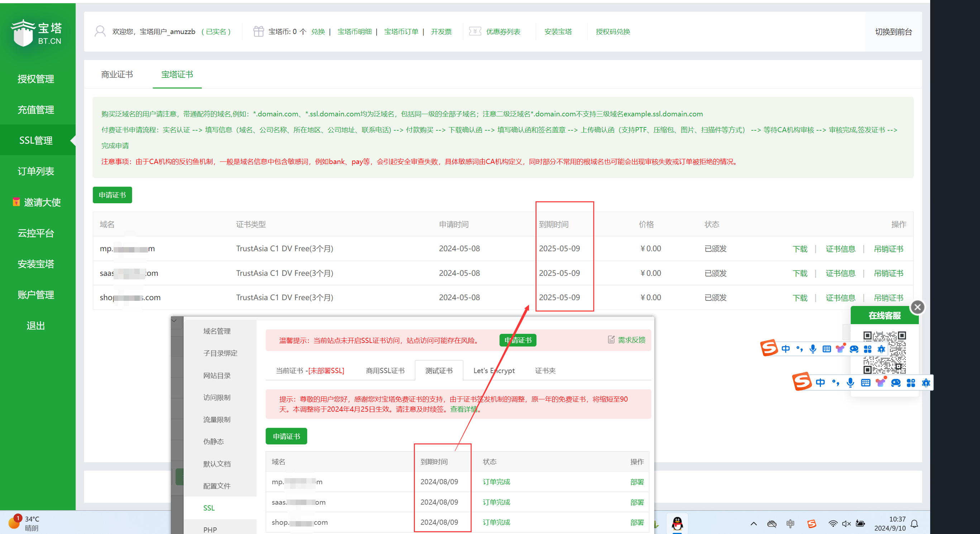Click the Sogou S icon in system tray

[812, 524]
